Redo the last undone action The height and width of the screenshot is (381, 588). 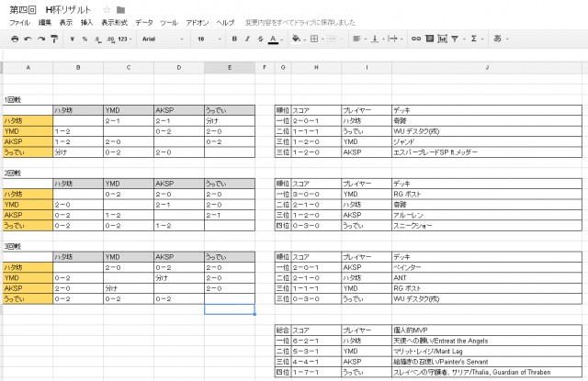pyautogui.click(x=40, y=39)
